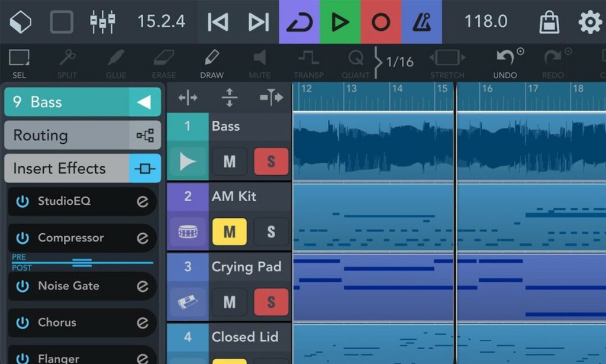Open the mixer view
The height and width of the screenshot is (364, 606).
(102, 22)
